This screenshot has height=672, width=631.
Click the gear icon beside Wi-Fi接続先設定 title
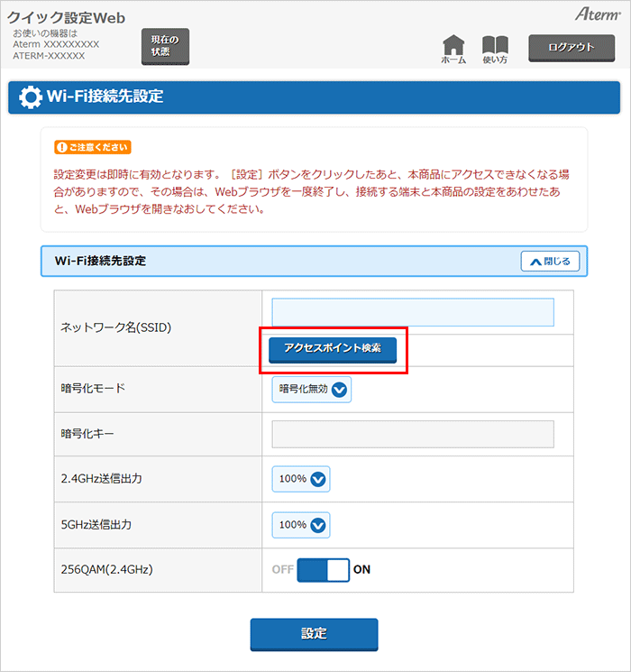pyautogui.click(x=30, y=97)
